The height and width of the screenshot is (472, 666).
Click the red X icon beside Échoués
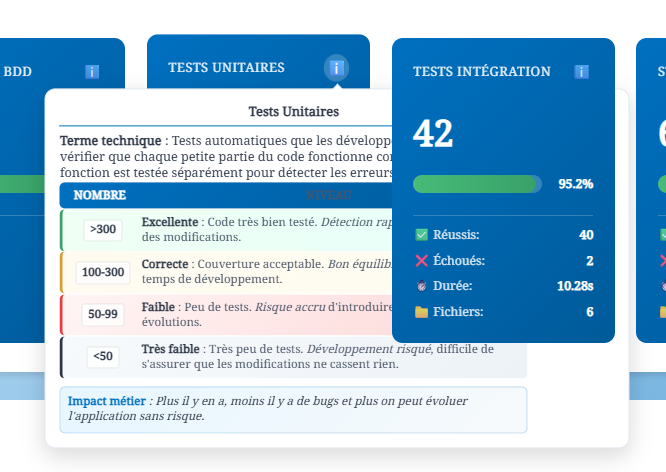pyautogui.click(x=421, y=261)
